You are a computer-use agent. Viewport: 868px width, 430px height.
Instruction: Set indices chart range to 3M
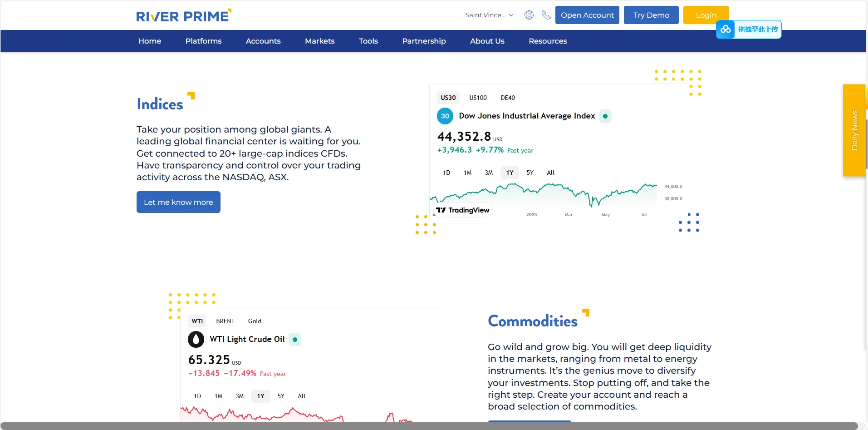pos(489,173)
